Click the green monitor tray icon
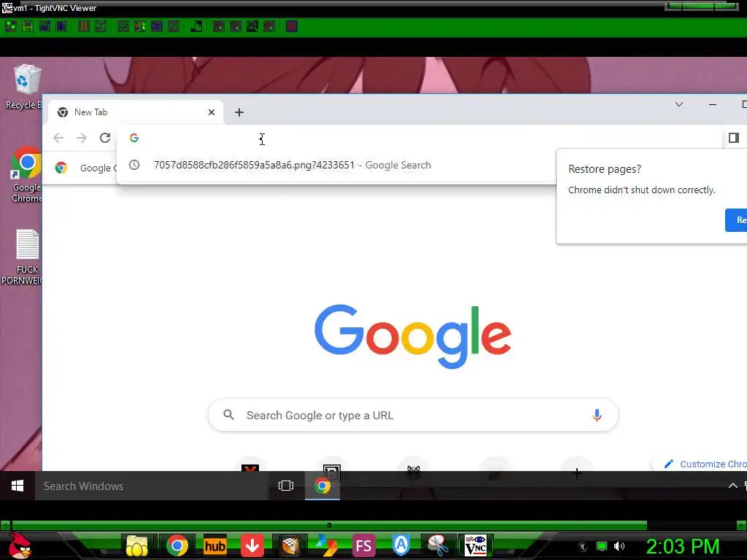747x560 pixels. click(x=602, y=547)
